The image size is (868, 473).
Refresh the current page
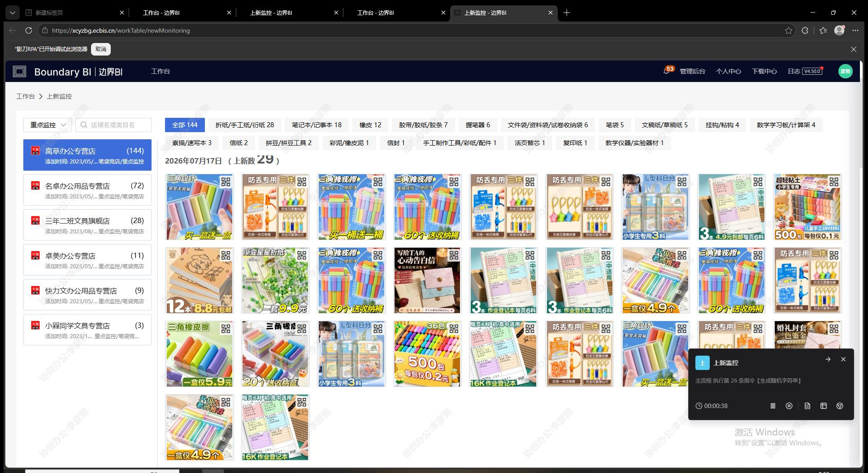pyautogui.click(x=29, y=30)
